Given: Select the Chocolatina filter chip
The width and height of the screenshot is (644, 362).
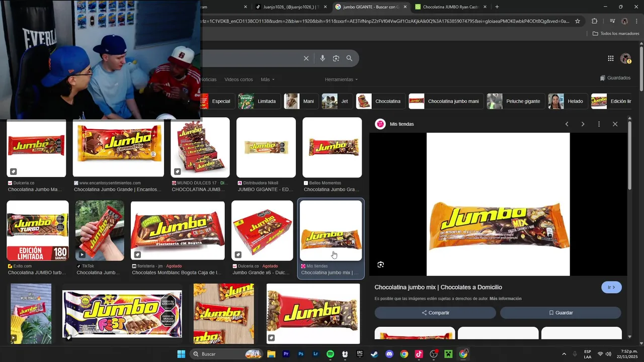Looking at the screenshot, I should click(380, 101).
